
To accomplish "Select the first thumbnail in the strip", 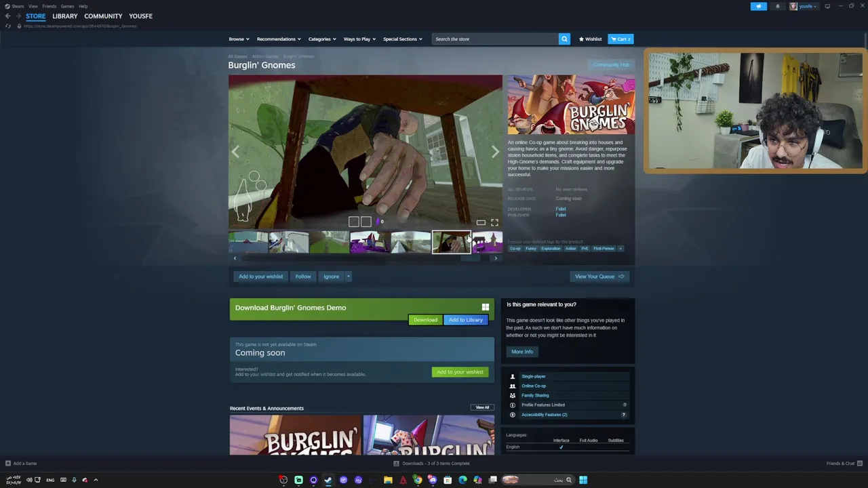I will point(248,242).
